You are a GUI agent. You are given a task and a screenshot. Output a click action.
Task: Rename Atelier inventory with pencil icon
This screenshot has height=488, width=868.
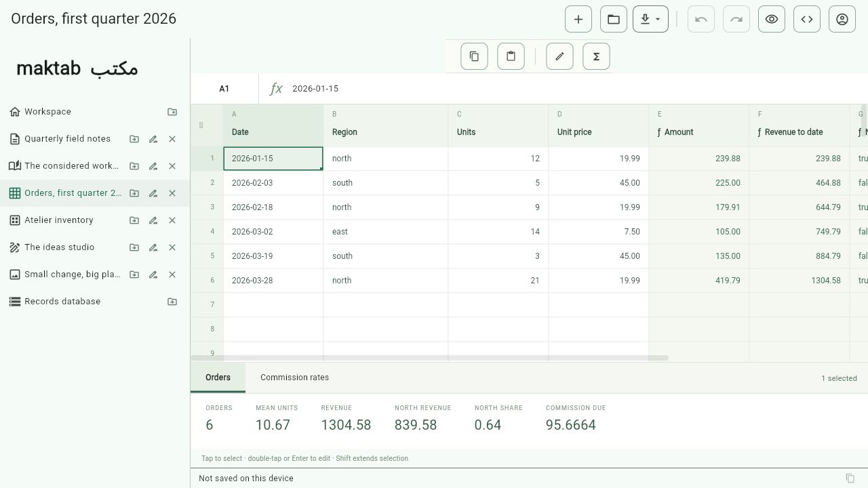(x=153, y=220)
